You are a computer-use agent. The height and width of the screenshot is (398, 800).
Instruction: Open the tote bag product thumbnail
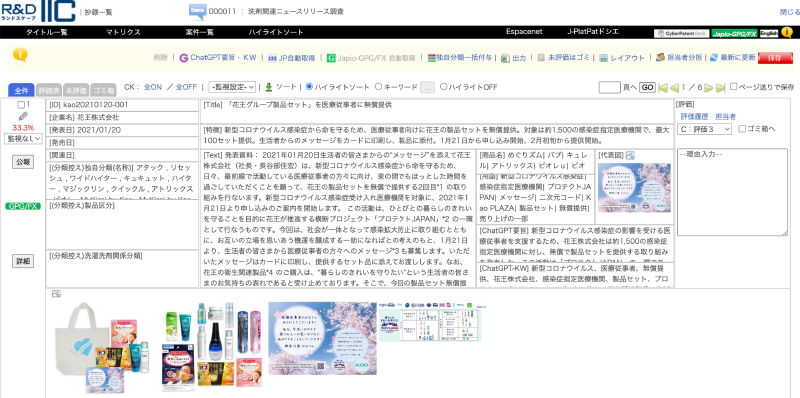tap(103, 348)
